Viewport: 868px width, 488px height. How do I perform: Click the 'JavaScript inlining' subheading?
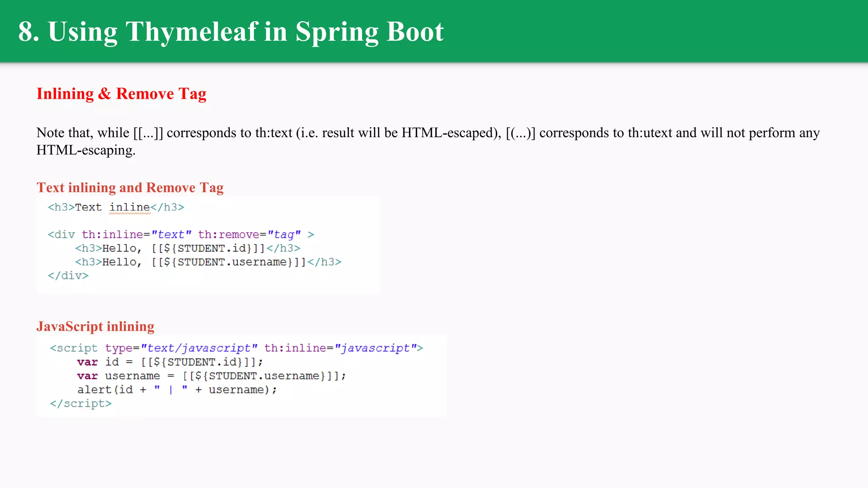coord(95,326)
